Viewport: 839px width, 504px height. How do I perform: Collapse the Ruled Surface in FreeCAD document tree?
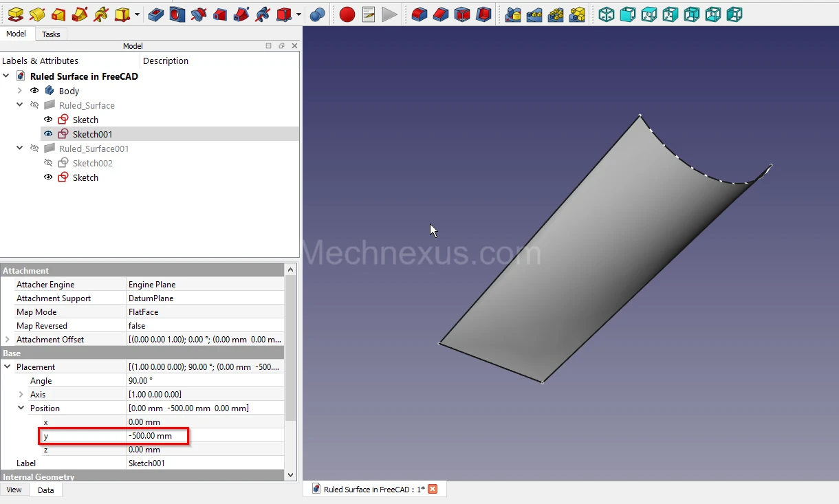tap(6, 76)
